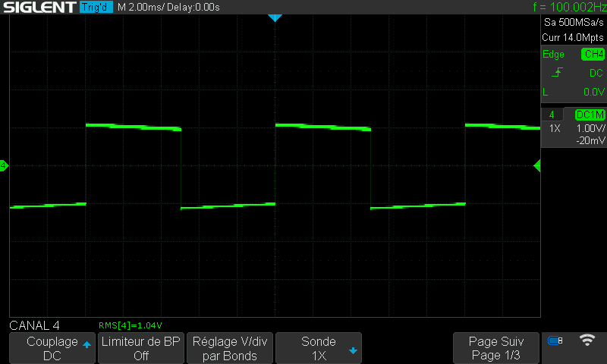This screenshot has height=364, width=607.
Task: Click the green trigger level arrow on right edge
Action: (x=537, y=165)
